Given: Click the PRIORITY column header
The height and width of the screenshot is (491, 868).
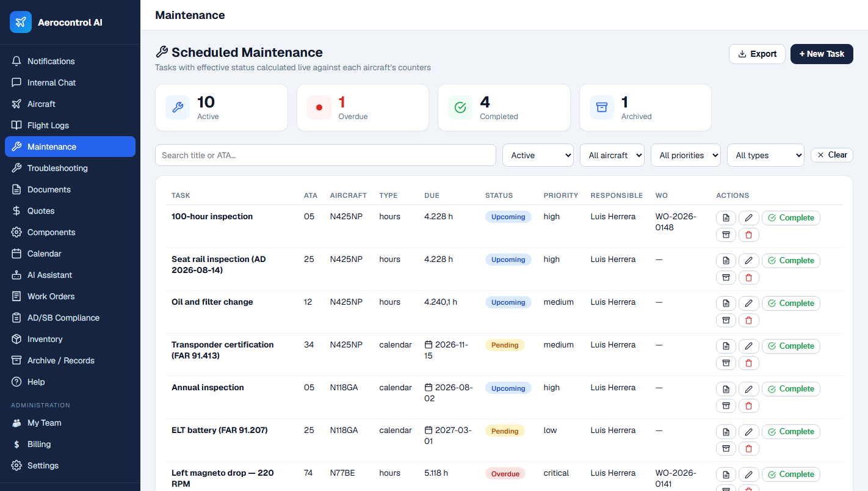Looking at the screenshot, I should coord(560,195).
